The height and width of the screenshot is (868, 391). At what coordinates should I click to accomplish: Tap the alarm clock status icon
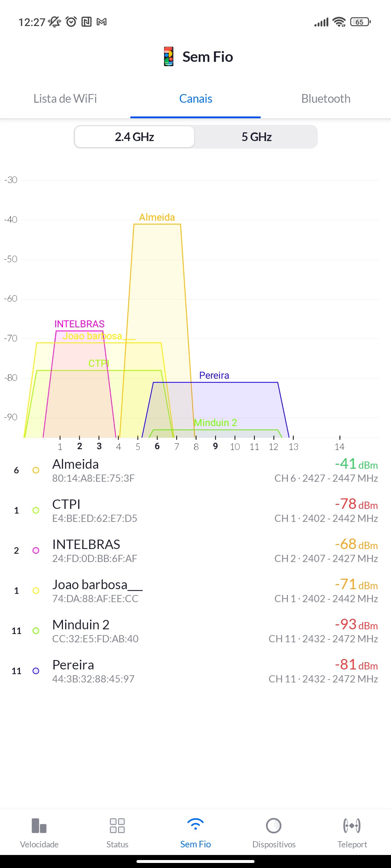coord(71,22)
